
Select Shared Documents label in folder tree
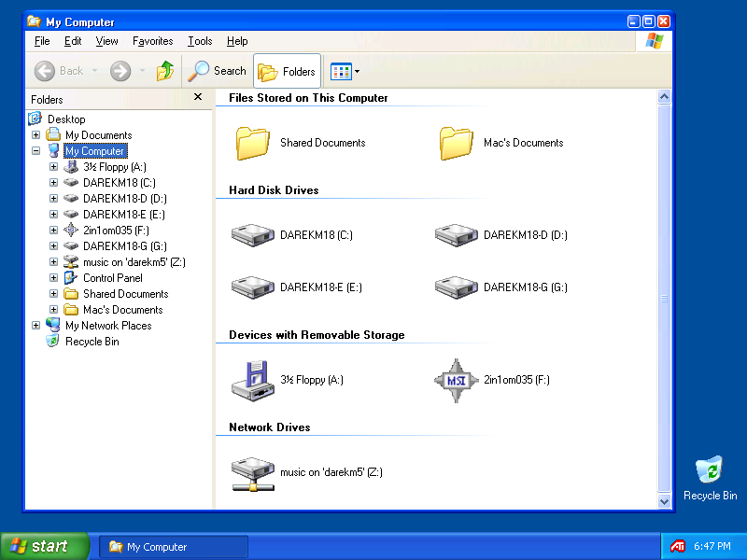pos(126,294)
